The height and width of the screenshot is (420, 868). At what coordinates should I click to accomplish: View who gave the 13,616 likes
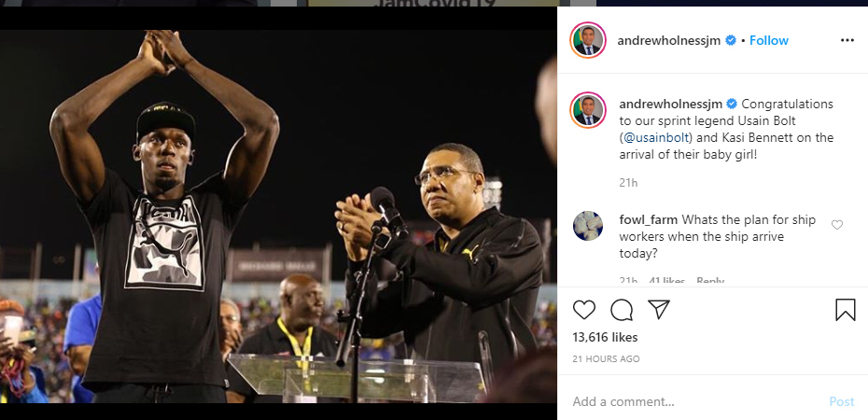click(x=605, y=337)
